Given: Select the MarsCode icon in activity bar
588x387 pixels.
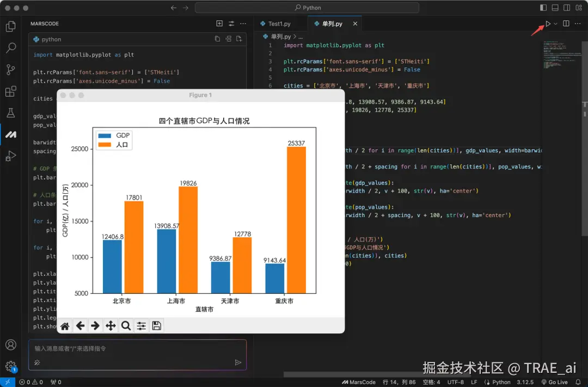Looking at the screenshot, I should pyautogui.click(x=11, y=134).
